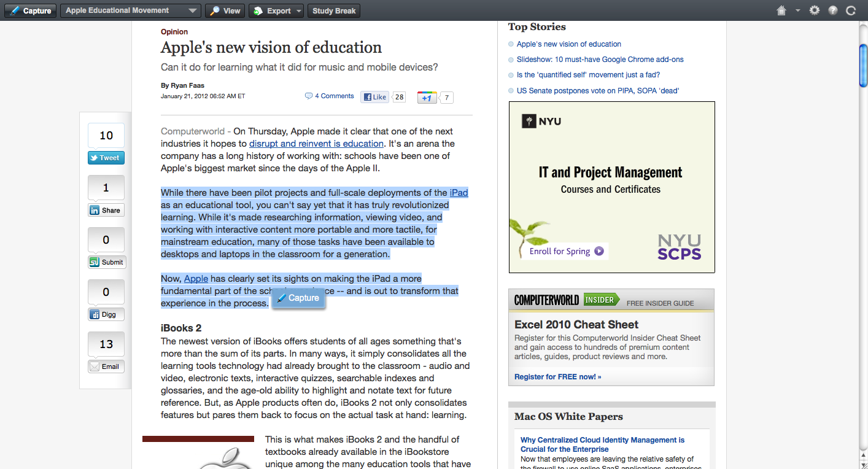The height and width of the screenshot is (469, 868).
Task: Open the 'quantified self' movement story link
Action: click(x=589, y=75)
